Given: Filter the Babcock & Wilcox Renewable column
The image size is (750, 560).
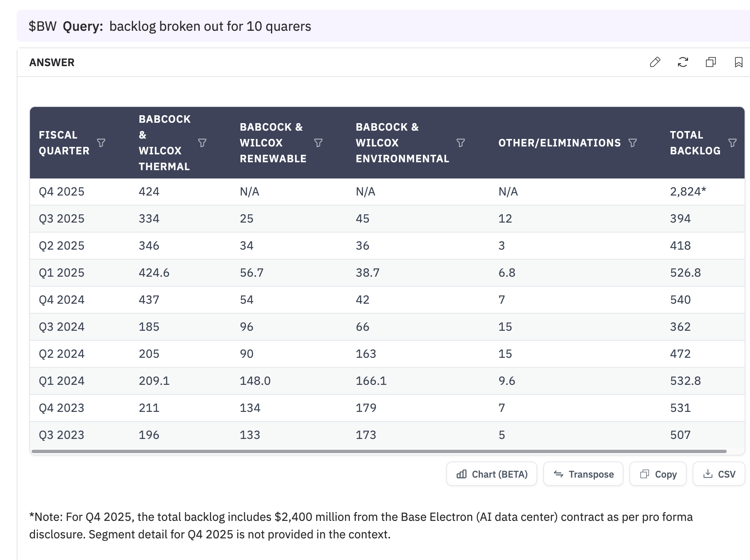Looking at the screenshot, I should coord(318,143).
